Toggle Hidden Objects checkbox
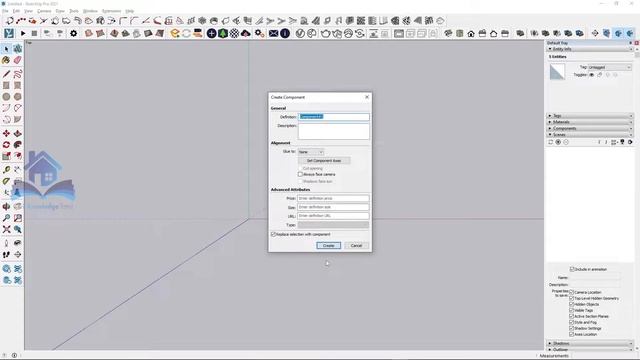 click(x=572, y=304)
